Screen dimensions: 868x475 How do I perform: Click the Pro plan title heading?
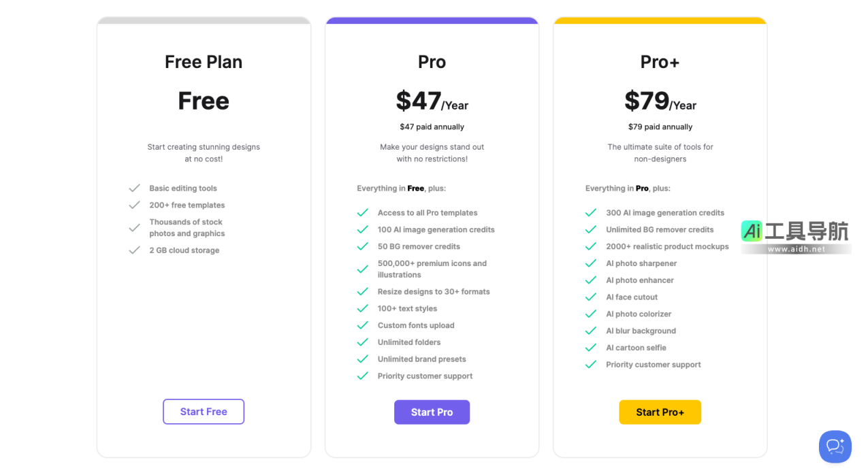click(432, 62)
